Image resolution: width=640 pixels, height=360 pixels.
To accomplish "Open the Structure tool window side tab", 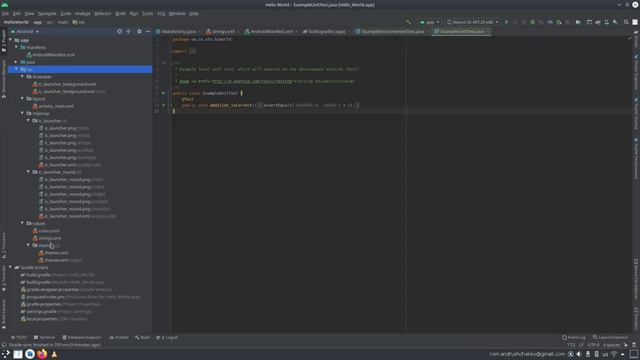I will tap(4, 245).
